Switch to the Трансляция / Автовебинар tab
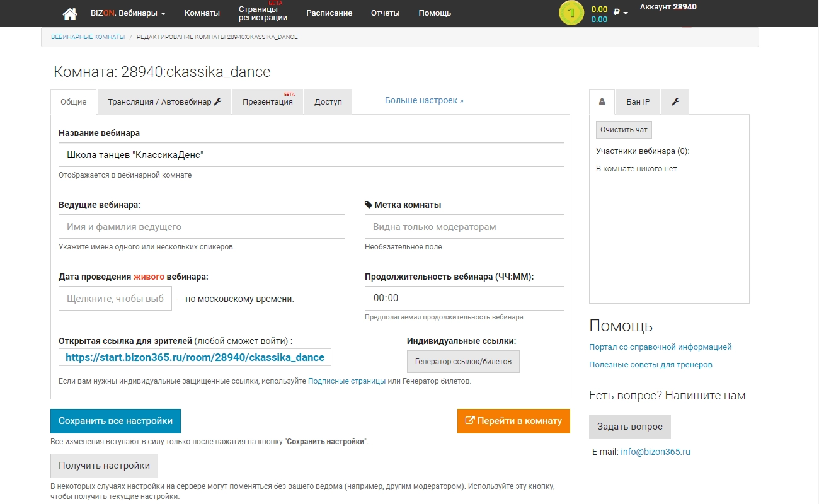 [x=164, y=102]
